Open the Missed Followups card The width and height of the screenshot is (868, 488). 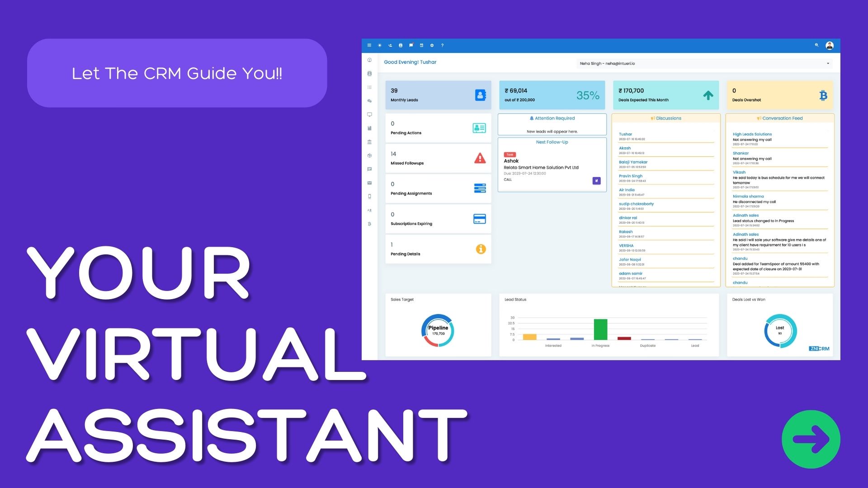(438, 158)
